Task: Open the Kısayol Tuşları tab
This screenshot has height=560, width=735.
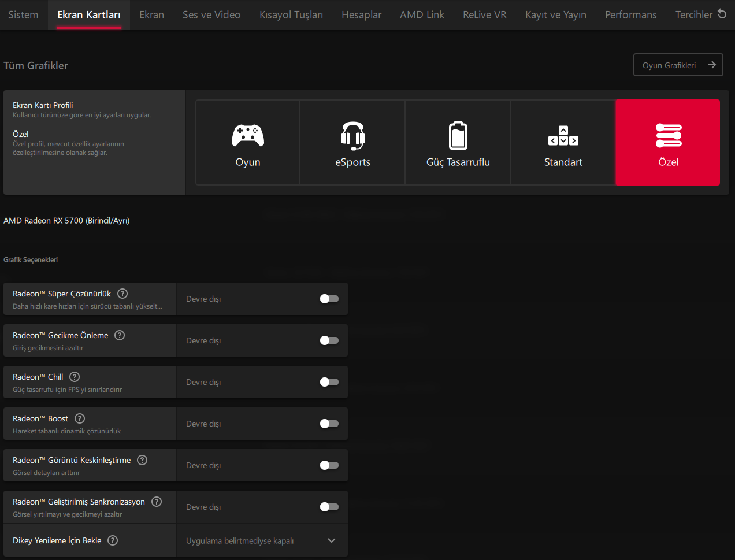Action: tap(291, 14)
